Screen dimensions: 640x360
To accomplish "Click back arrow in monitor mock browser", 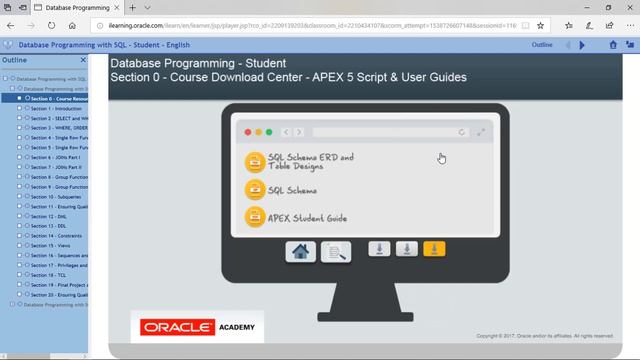I will tap(286, 132).
